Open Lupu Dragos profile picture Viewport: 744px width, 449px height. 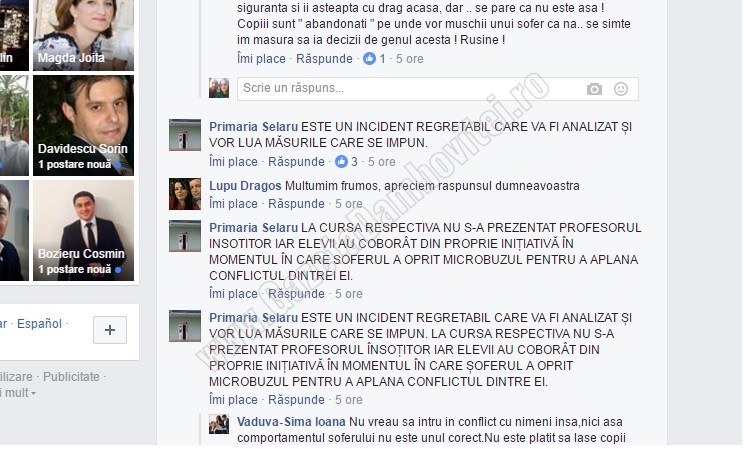tap(185, 194)
